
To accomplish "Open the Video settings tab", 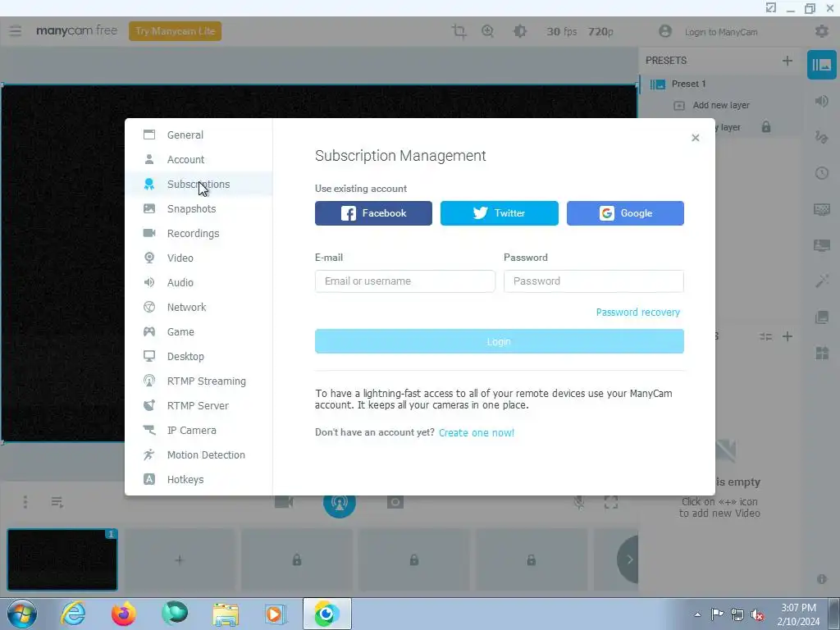I will coord(199,258).
